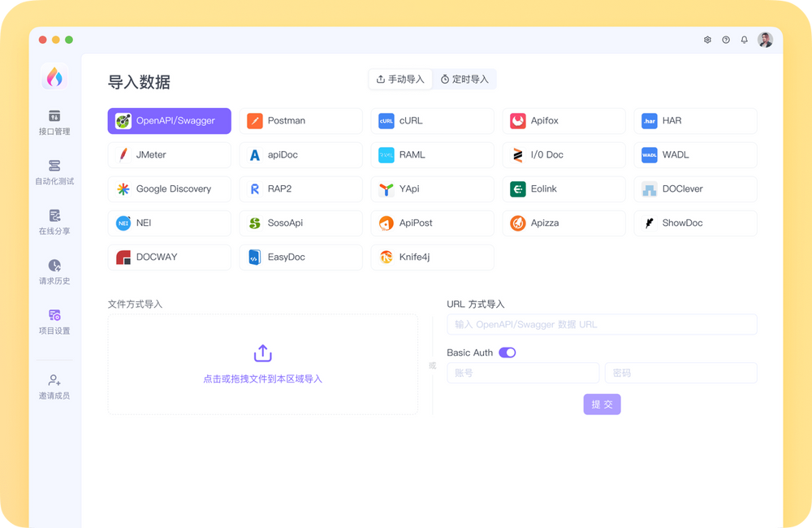Open the settings gear in the top bar
This screenshot has height=528, width=812.
pyautogui.click(x=707, y=39)
